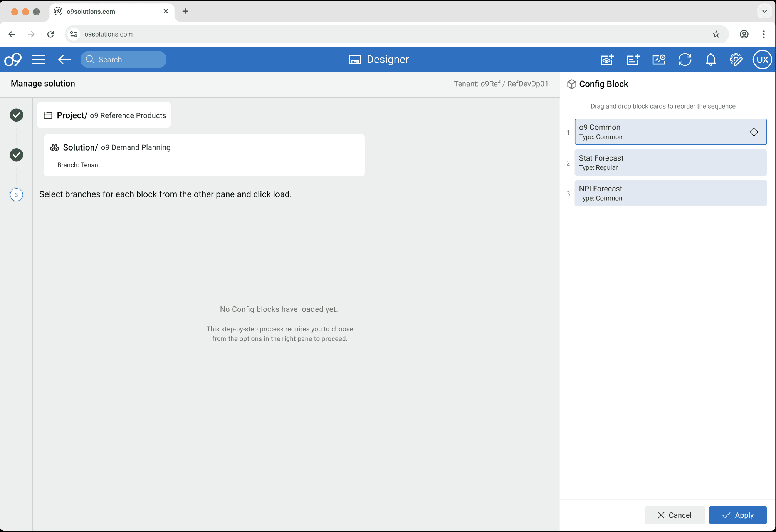776x532 pixels.
Task: Click the settings gear pencil icon
Action: [736, 60]
